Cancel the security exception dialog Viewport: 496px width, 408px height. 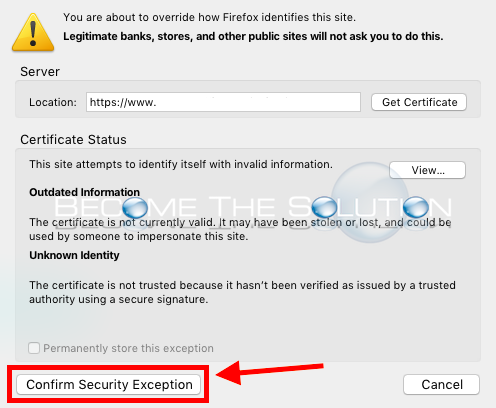442,384
